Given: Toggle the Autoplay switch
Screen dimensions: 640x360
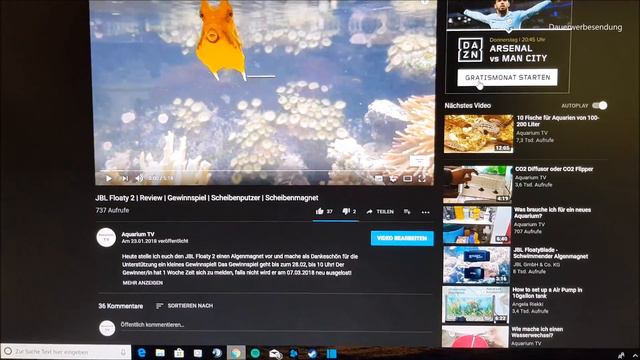Looking at the screenshot, I should (x=600, y=105).
